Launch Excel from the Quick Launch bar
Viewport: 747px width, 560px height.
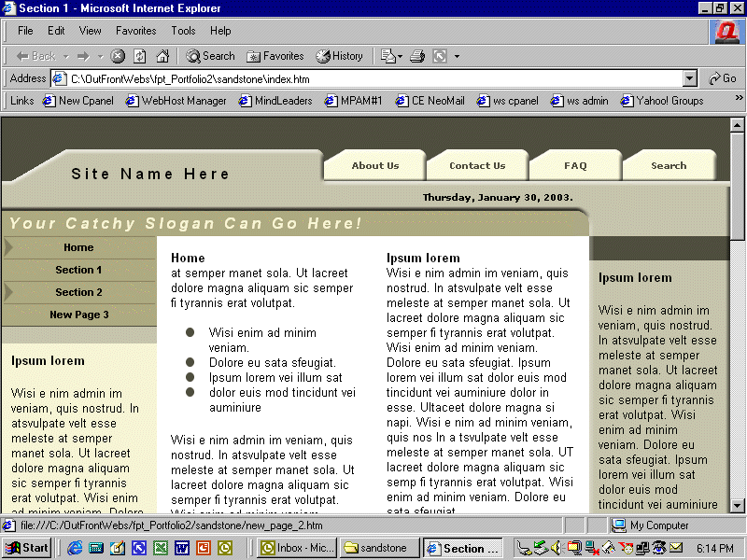(x=160, y=548)
